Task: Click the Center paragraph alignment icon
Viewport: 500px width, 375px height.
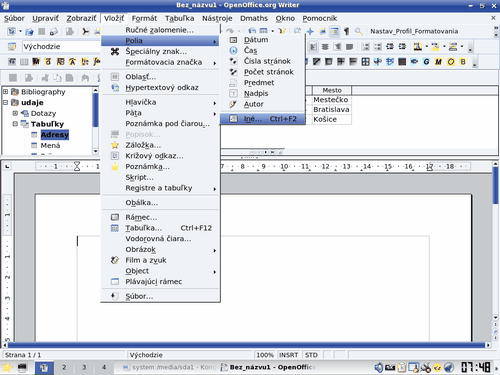Action: coord(325,47)
